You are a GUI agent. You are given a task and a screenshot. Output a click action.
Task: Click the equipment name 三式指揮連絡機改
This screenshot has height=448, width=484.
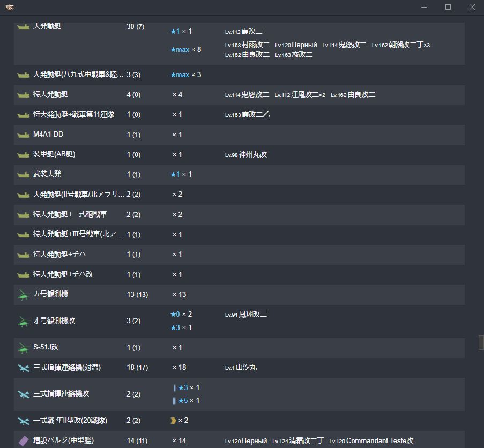coord(61,394)
